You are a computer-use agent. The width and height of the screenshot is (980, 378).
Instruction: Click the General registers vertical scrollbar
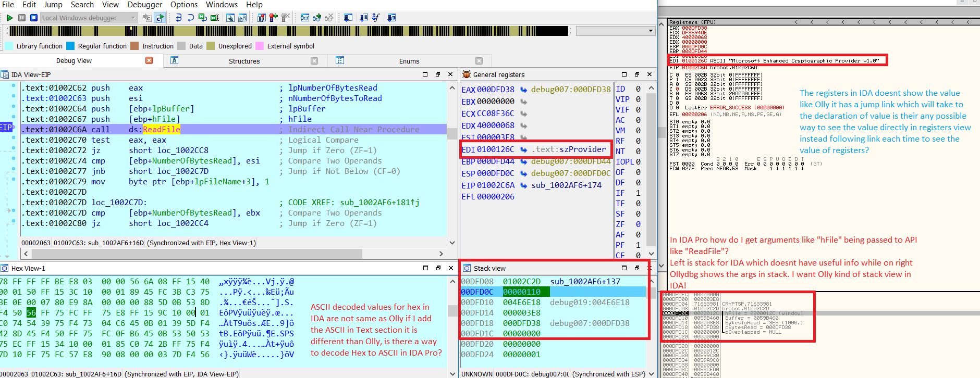point(651,169)
